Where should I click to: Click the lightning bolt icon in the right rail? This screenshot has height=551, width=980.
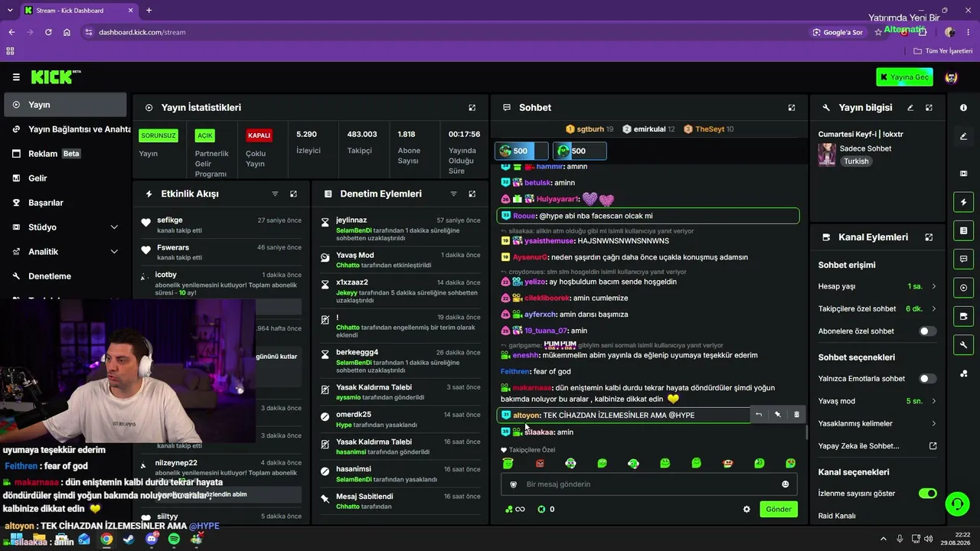[x=963, y=202]
